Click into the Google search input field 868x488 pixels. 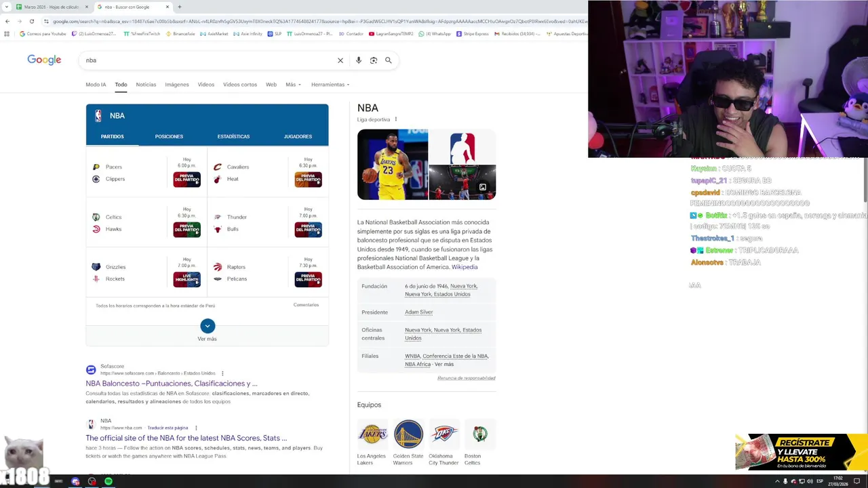207,60
